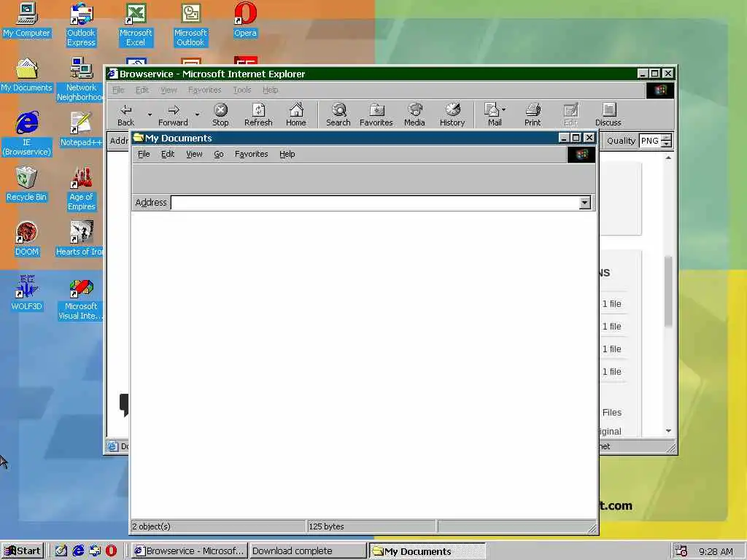The image size is (747, 560).
Task: Select the IE (Browservice) desktop icon
Action: [27, 134]
